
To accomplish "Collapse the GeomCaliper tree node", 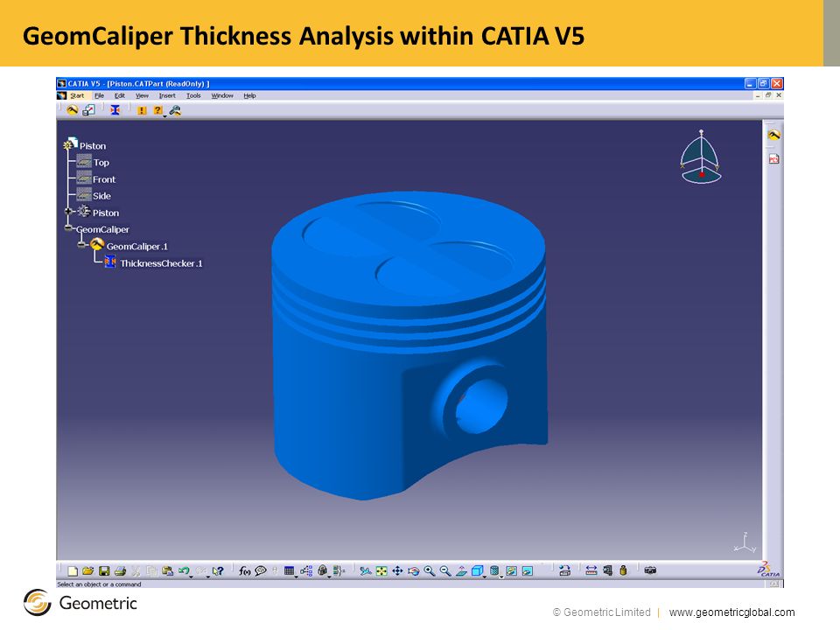I will click(x=68, y=228).
